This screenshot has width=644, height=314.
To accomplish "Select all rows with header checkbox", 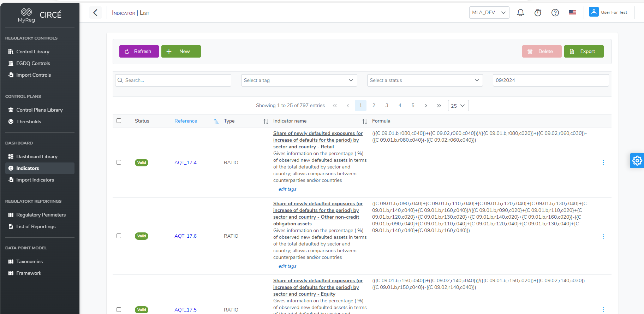I will pyautogui.click(x=119, y=121).
